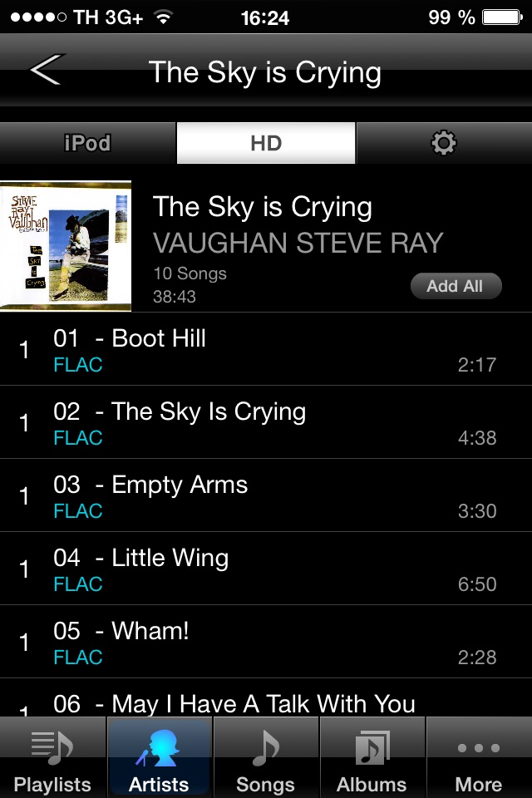Select track 06 May I Have A Talk With You

coord(266,698)
